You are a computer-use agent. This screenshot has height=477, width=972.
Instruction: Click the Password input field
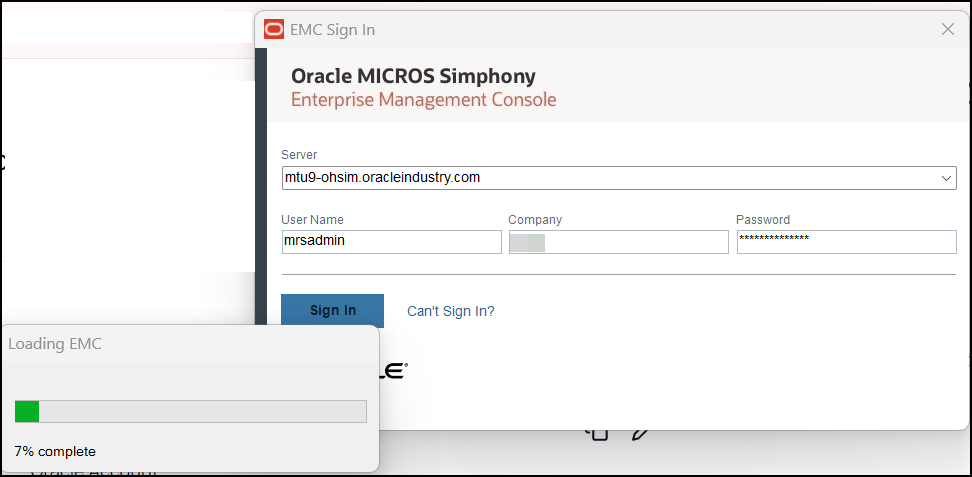pyautogui.click(x=846, y=242)
